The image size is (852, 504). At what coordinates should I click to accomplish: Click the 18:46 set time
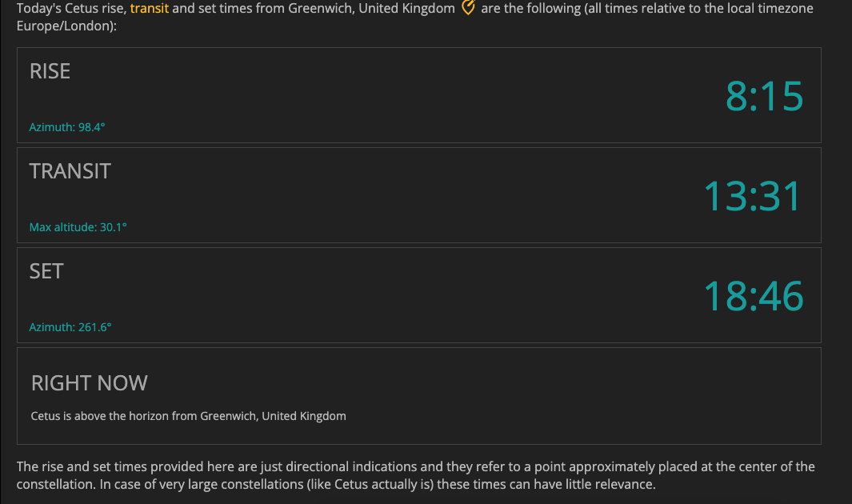[x=754, y=296]
